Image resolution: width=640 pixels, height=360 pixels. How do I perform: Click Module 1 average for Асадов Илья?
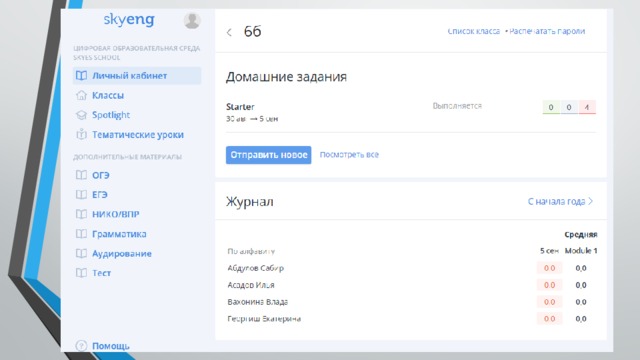581,285
